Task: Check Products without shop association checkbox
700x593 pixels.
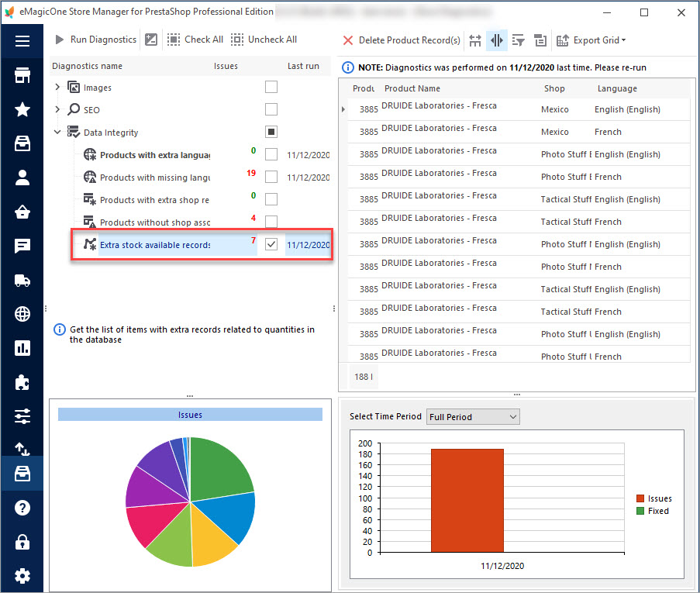Action: (x=271, y=222)
